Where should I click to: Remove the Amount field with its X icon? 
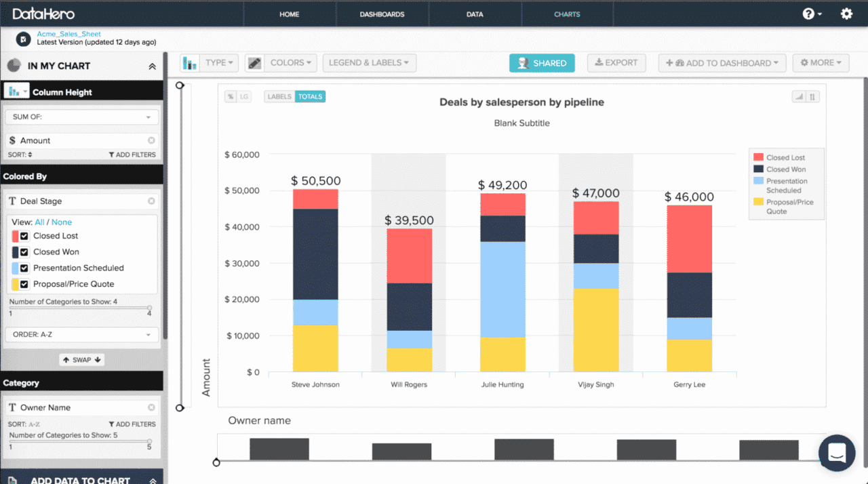pyautogui.click(x=151, y=140)
